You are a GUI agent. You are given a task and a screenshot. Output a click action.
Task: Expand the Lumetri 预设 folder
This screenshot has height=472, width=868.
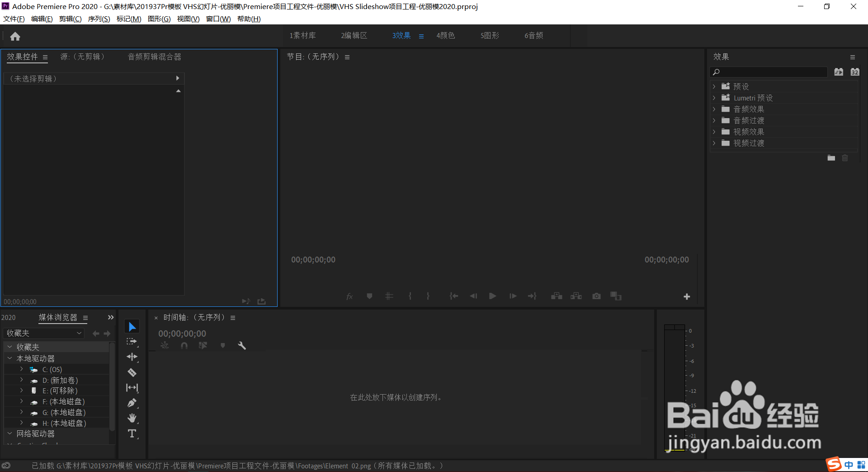714,98
